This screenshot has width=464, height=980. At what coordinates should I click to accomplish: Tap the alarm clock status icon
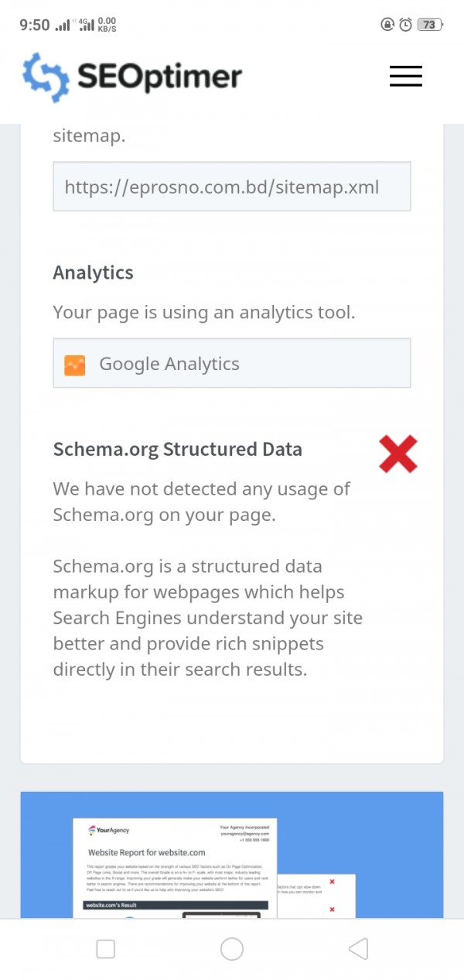coord(406,25)
